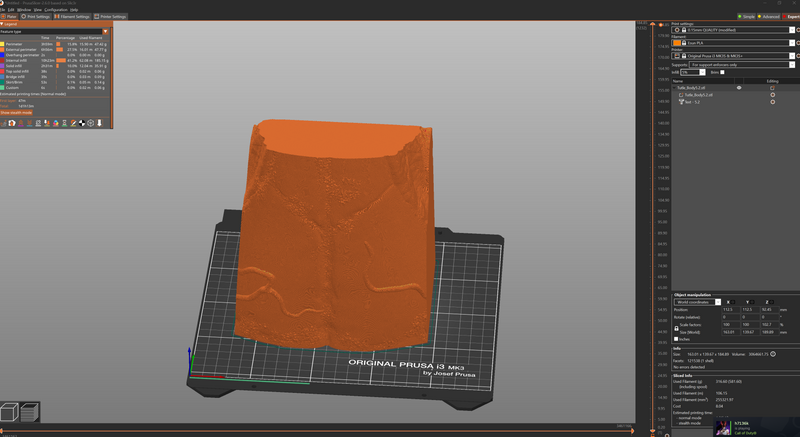Switch to the Plater tab

coord(9,16)
